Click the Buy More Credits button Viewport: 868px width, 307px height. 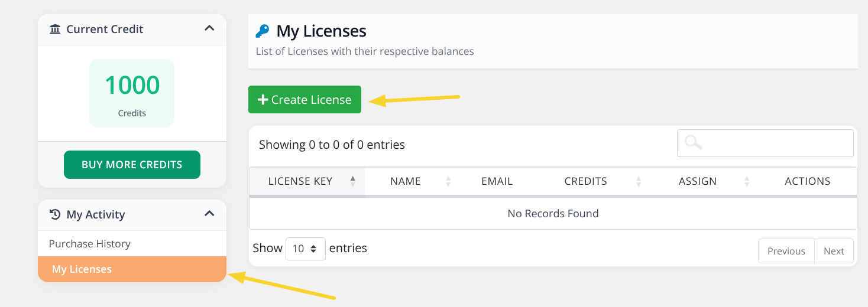[x=132, y=165]
